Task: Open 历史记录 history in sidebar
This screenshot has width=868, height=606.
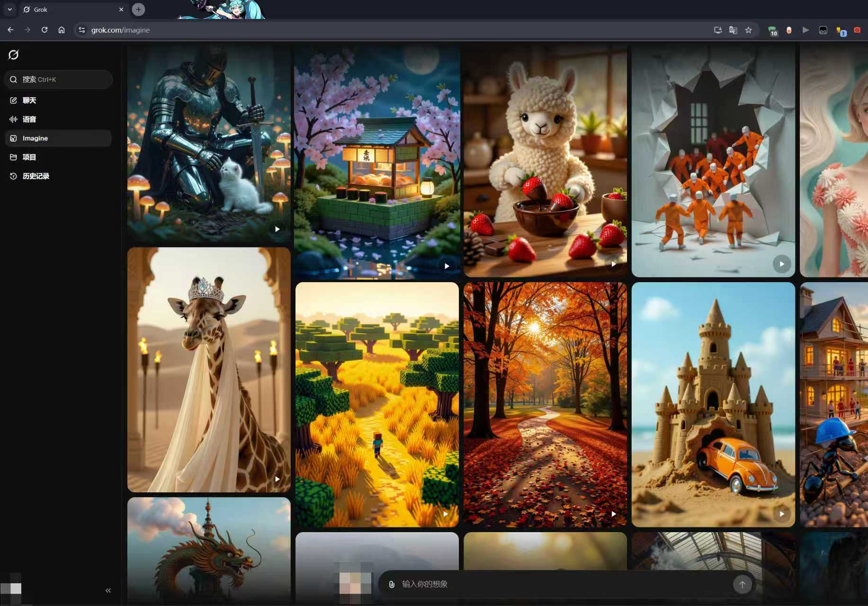Action: 36,176
